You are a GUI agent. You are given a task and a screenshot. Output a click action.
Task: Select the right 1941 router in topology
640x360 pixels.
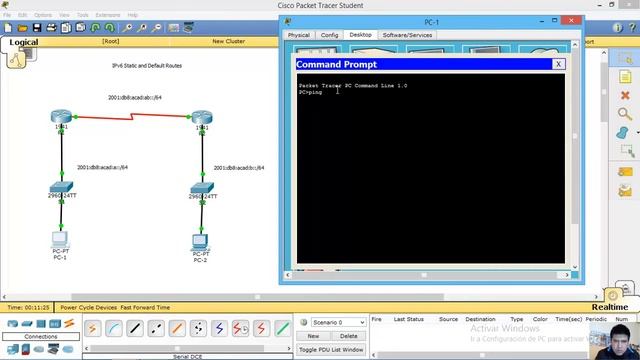coord(202,118)
